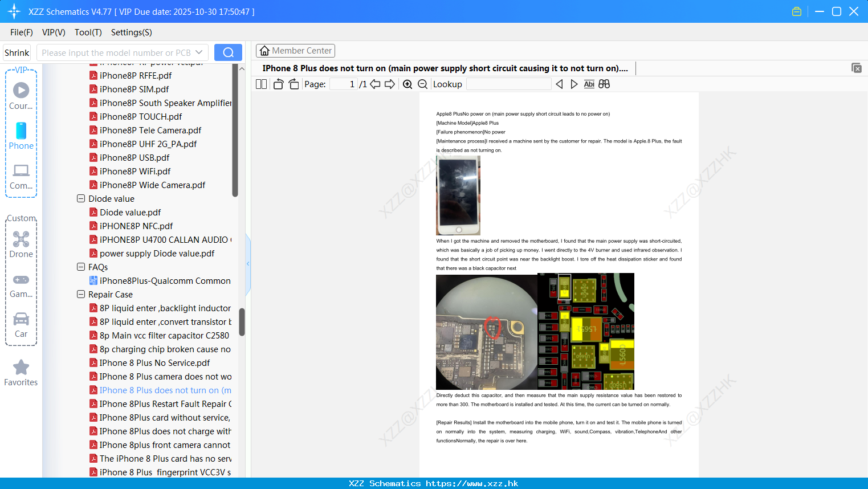Collapse the Diode value folder
The width and height of the screenshot is (868, 489).
tap(81, 199)
